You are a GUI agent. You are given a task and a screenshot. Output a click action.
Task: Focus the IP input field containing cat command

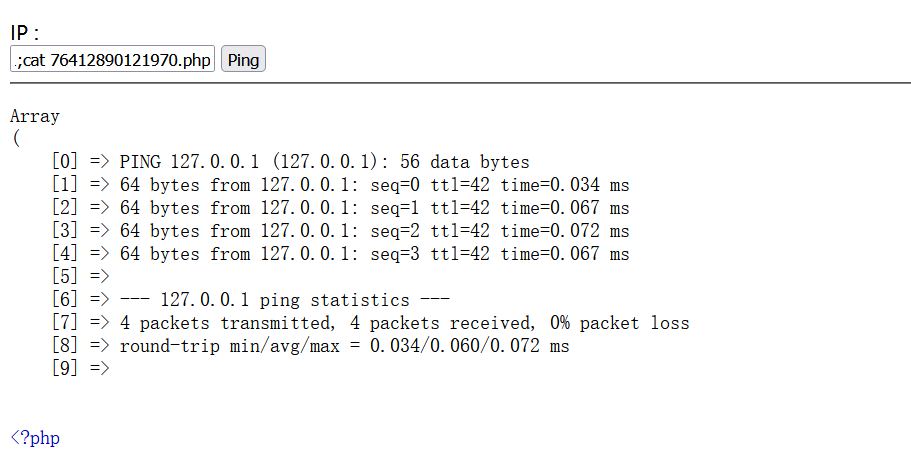[112, 59]
